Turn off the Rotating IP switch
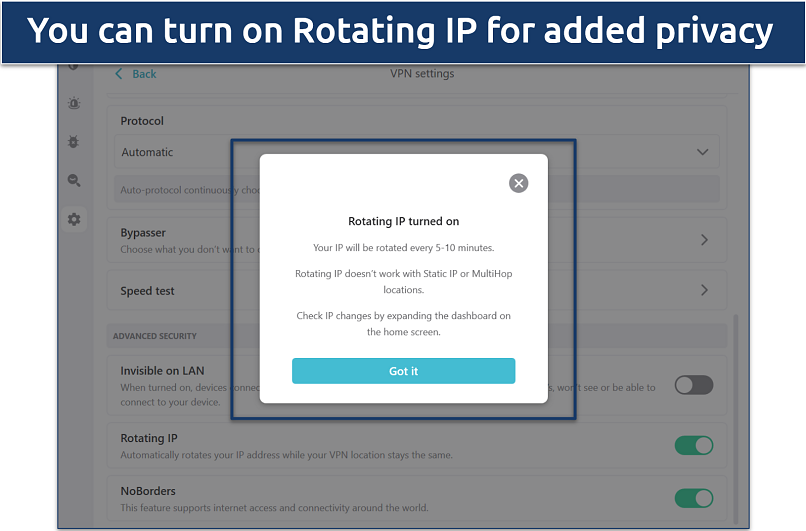Viewport: 806px width, 531px height. click(x=693, y=445)
